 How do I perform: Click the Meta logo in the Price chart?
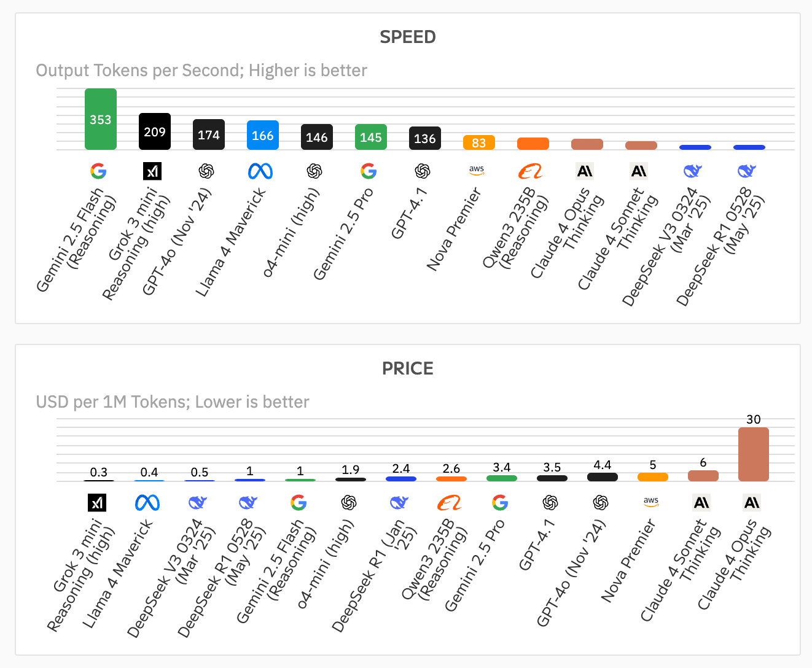tap(147, 503)
